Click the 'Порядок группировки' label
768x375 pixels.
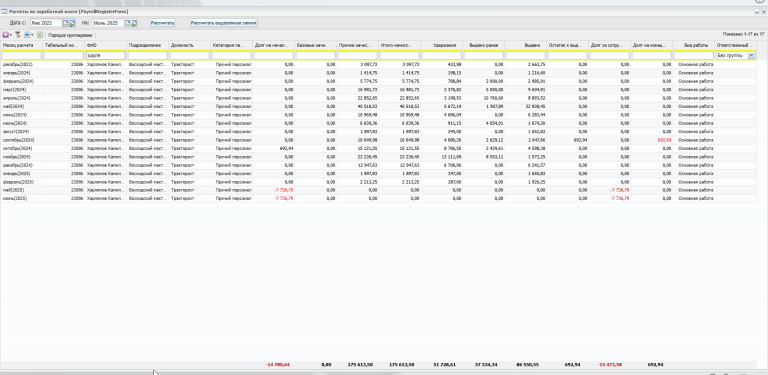pos(71,35)
